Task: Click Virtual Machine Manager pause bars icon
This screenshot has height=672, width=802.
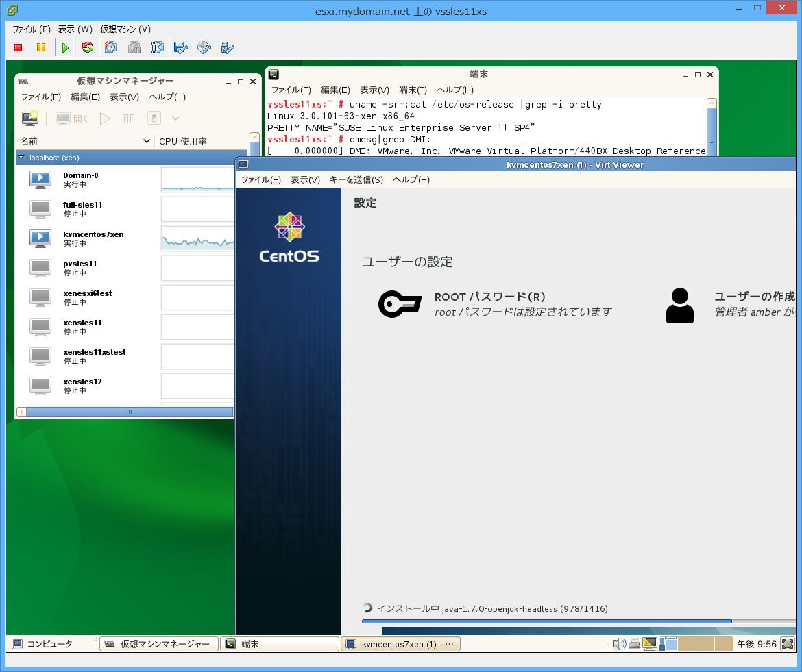Action: (129, 119)
